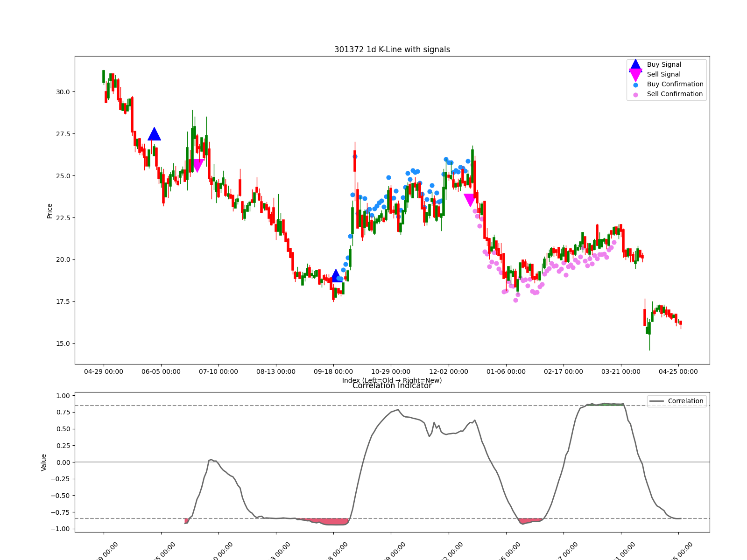Screen dimensions: 747x560
Task: Click the blue Buy Signal triangle in legend
Action: tap(635, 65)
